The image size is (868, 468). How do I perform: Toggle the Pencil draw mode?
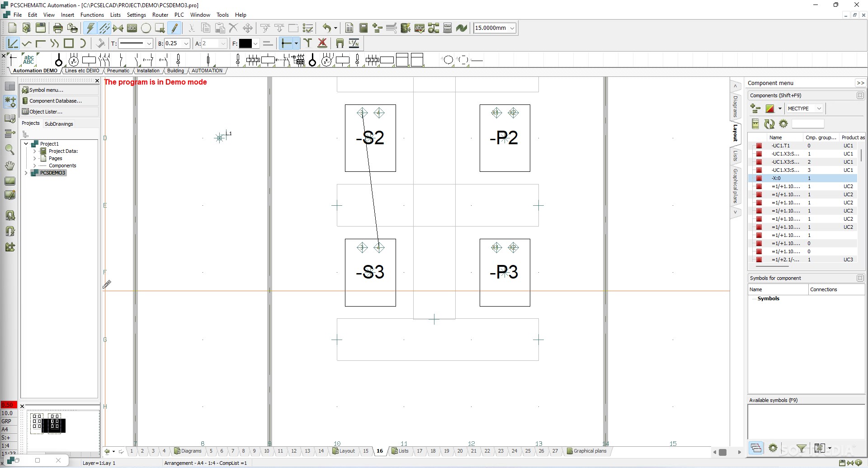tap(175, 28)
